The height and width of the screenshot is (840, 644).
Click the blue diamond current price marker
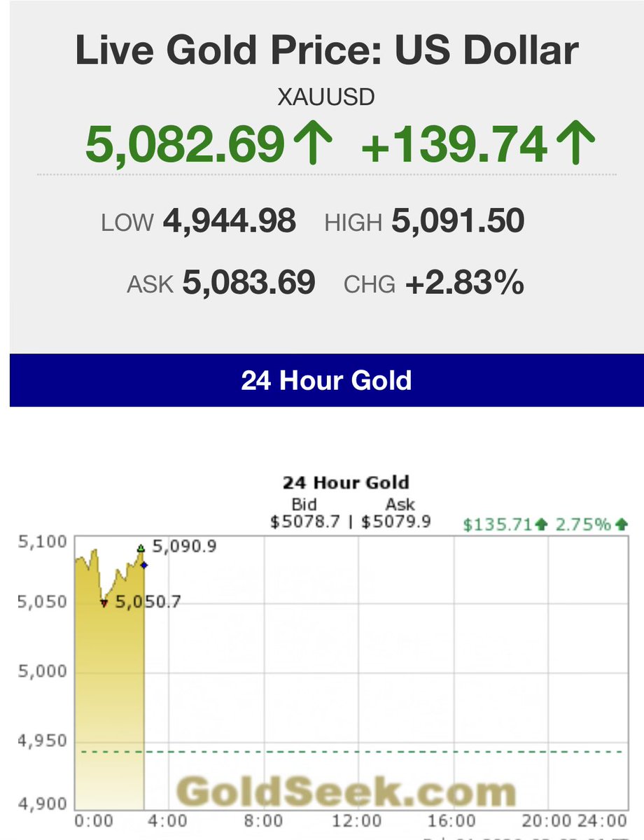click(144, 564)
